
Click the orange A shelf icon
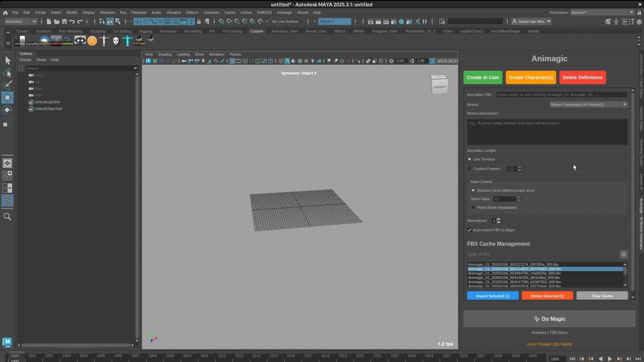[x=92, y=41]
